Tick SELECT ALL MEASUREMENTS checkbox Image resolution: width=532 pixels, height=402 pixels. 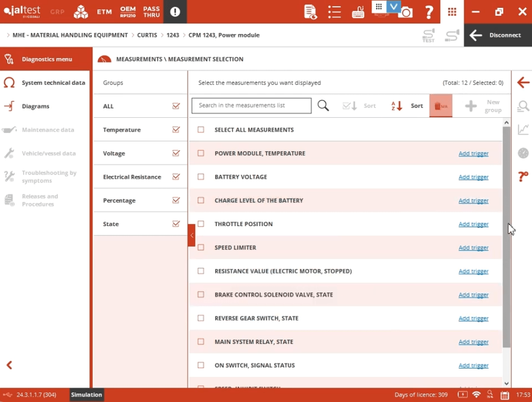201,130
